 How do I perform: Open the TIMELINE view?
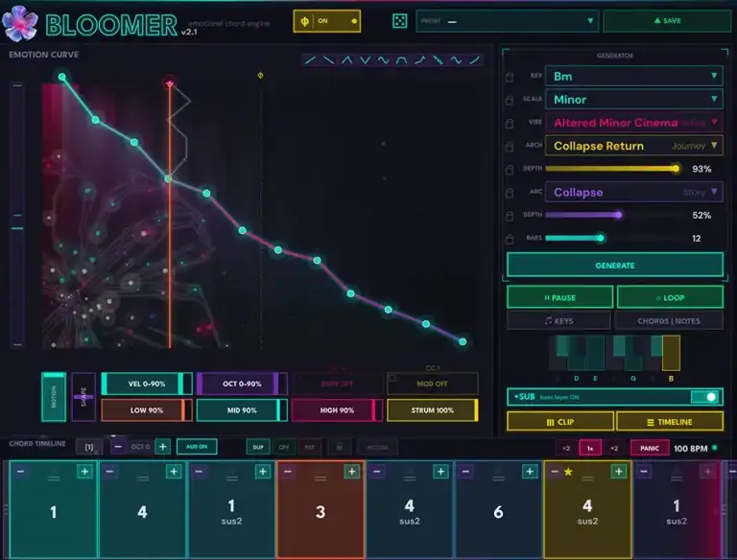click(670, 422)
